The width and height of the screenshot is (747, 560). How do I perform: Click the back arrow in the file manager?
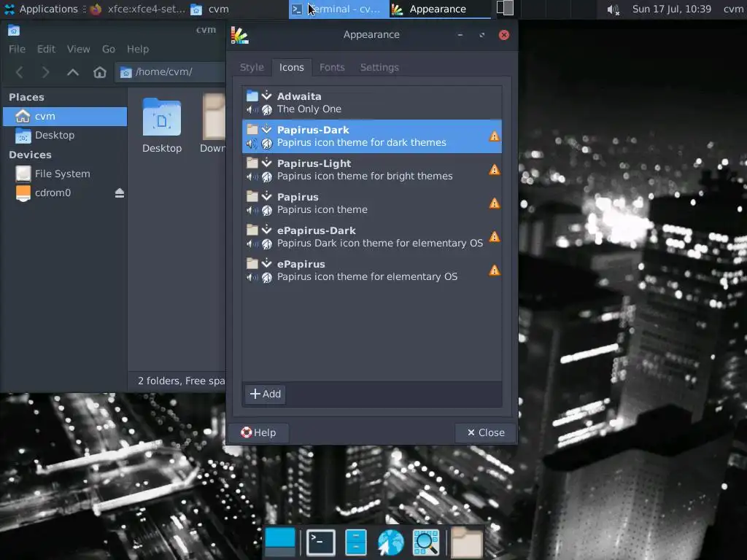[20, 72]
